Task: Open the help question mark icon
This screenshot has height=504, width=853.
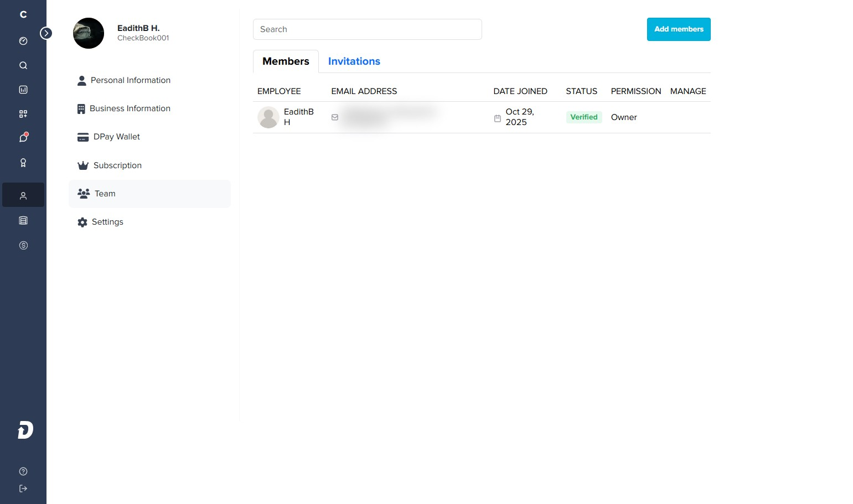Action: [x=23, y=471]
